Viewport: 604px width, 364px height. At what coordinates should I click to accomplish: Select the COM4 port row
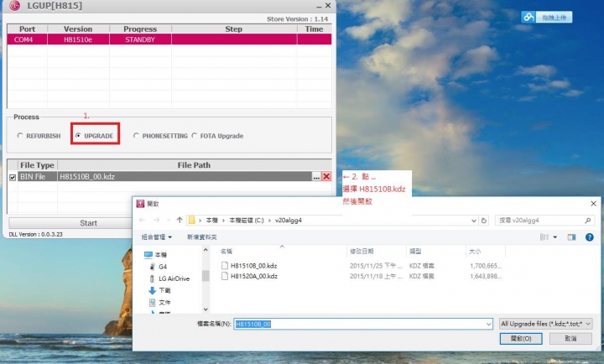tap(169, 39)
